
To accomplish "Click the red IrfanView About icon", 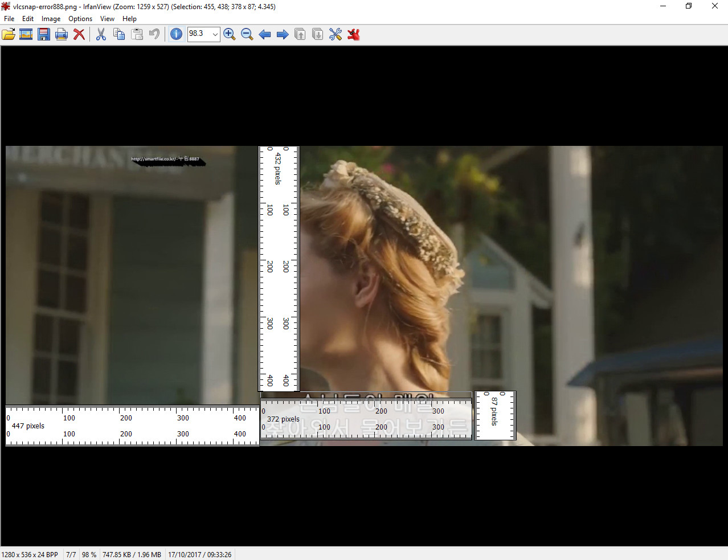I will (x=354, y=34).
